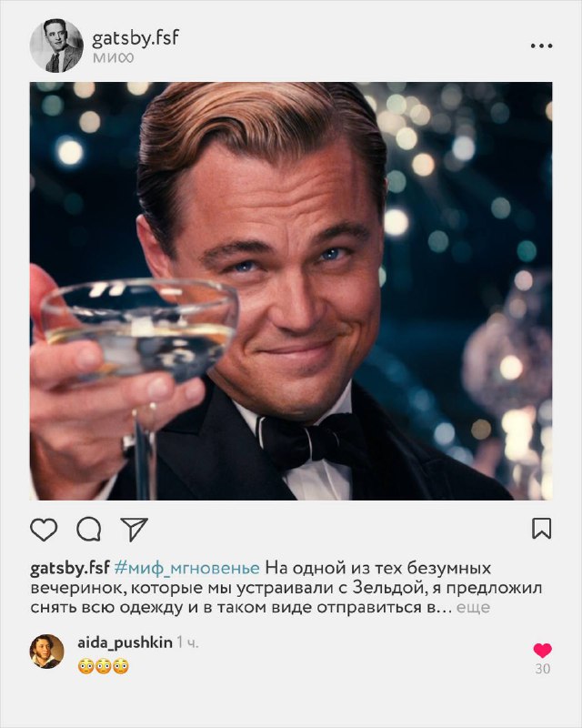The height and width of the screenshot is (728, 582).
Task: Click the gatsby.fsf username in the caption
Action: pos(70,568)
